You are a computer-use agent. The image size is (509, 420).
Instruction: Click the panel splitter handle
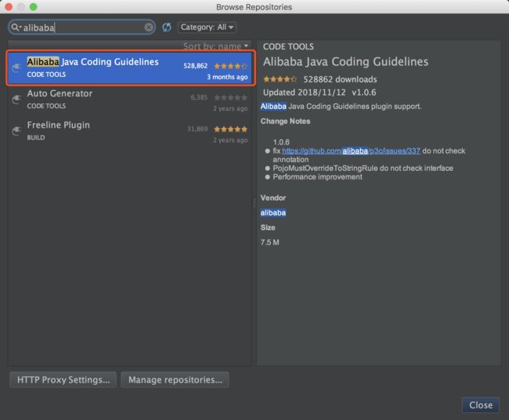254,203
